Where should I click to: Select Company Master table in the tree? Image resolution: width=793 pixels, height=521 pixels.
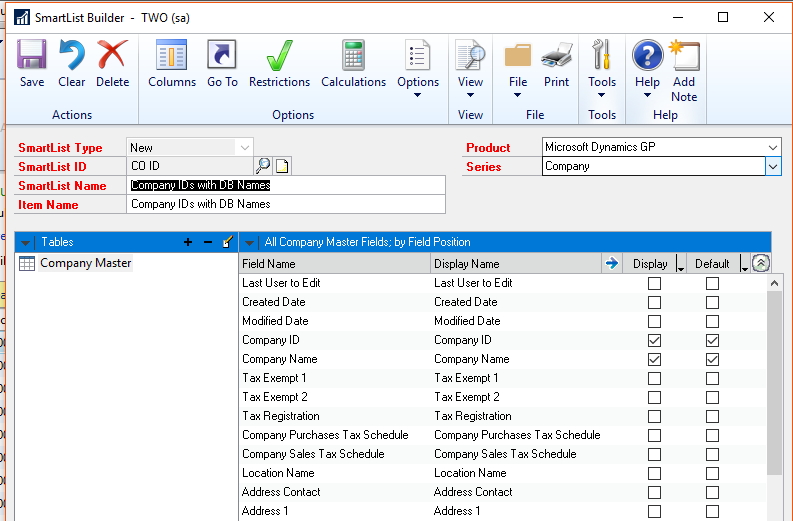point(85,263)
